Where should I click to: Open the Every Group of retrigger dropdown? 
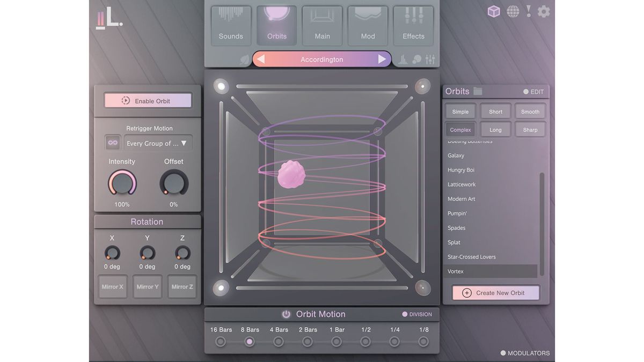158,143
